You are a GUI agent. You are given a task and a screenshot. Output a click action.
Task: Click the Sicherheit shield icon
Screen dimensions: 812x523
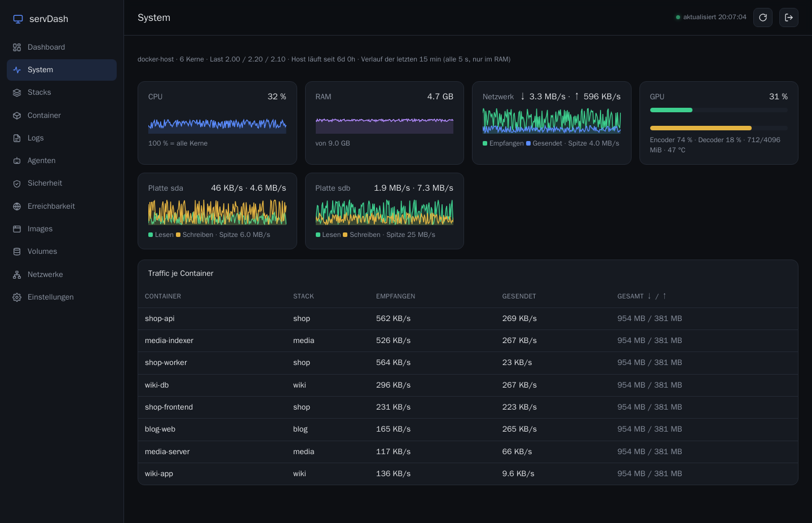pyautogui.click(x=17, y=183)
